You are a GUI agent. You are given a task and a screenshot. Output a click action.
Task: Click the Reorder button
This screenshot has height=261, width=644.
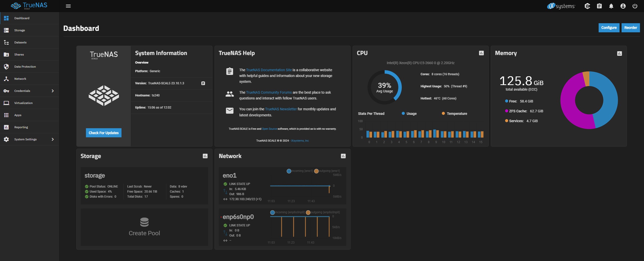[x=631, y=28]
